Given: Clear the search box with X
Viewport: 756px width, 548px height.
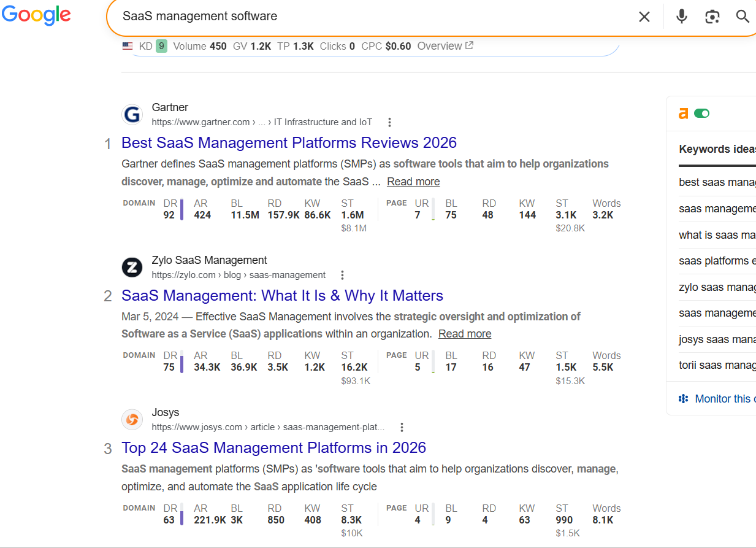Looking at the screenshot, I should 644,17.
